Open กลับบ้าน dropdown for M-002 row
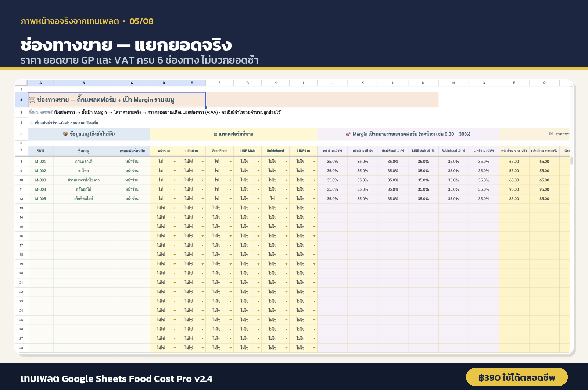588x390 pixels. pos(202,171)
